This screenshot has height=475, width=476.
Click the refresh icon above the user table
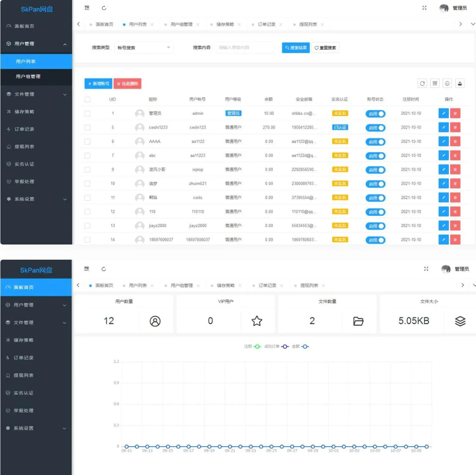422,83
